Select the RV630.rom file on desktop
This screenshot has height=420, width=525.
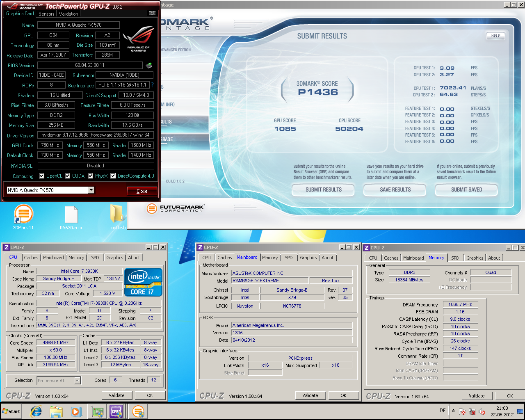[x=71, y=217]
